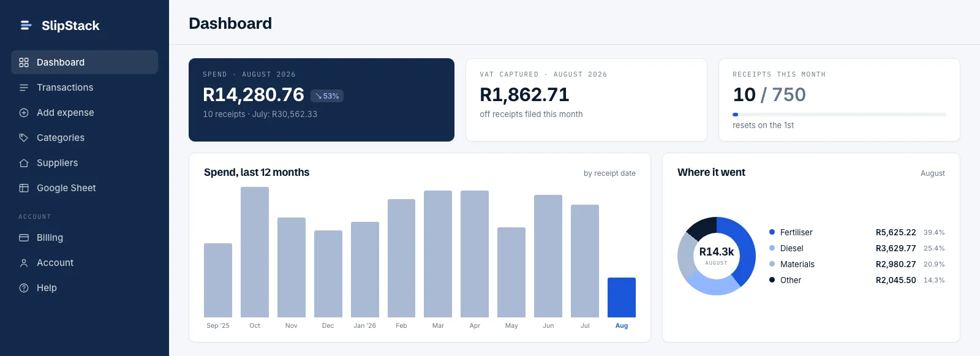Click the Materials amount R2,980.27
The width and height of the screenshot is (980, 356).
895,264
